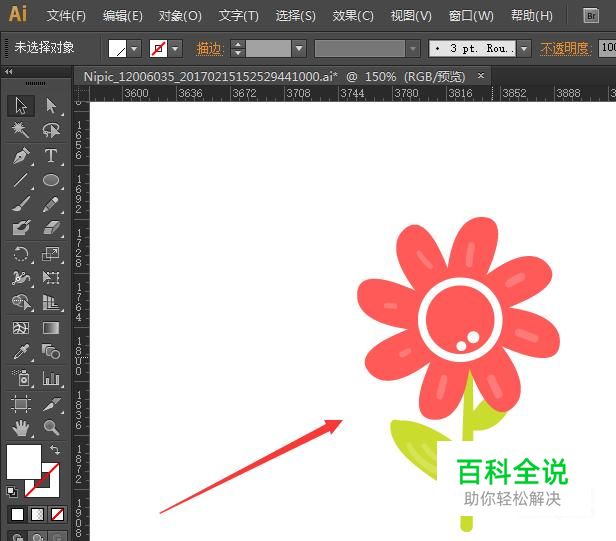Open the 文件(F) menu
Viewport: 616px width, 541px height.
tap(66, 16)
